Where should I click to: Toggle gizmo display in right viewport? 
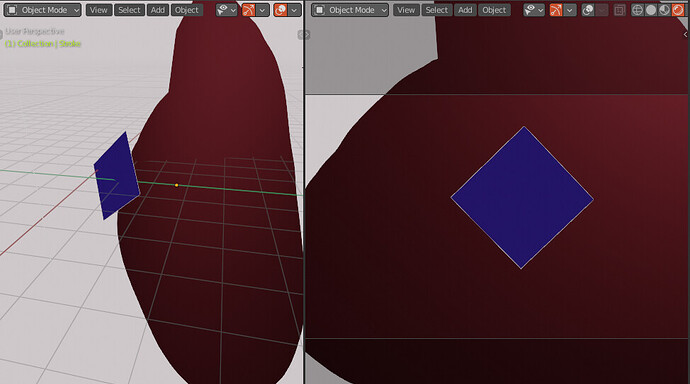click(x=556, y=10)
